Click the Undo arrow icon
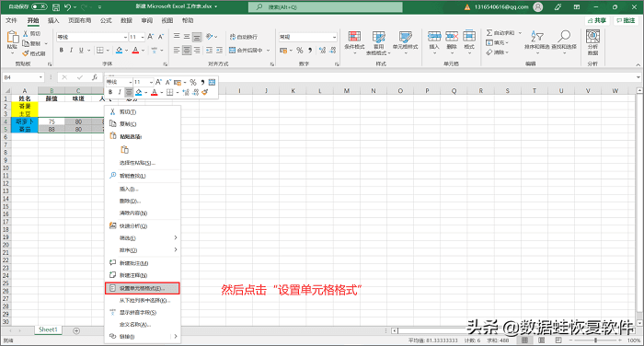Screen dimensions: 644x346 click(x=68, y=7)
